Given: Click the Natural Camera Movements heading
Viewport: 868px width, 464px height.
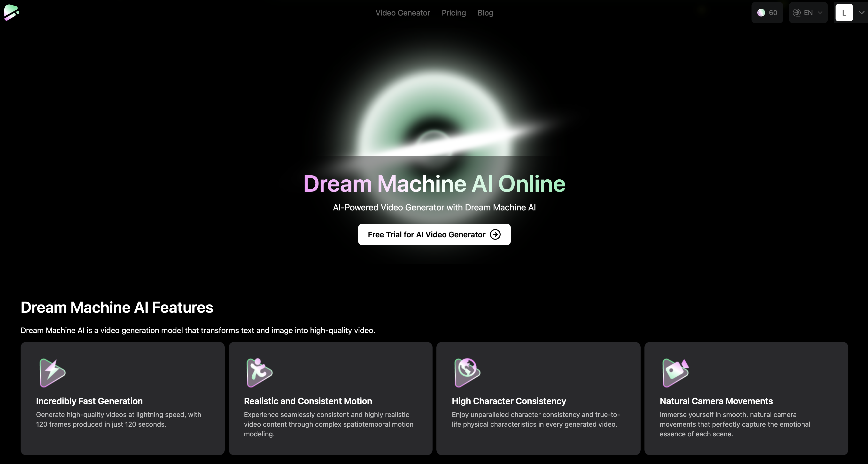Looking at the screenshot, I should tap(716, 401).
